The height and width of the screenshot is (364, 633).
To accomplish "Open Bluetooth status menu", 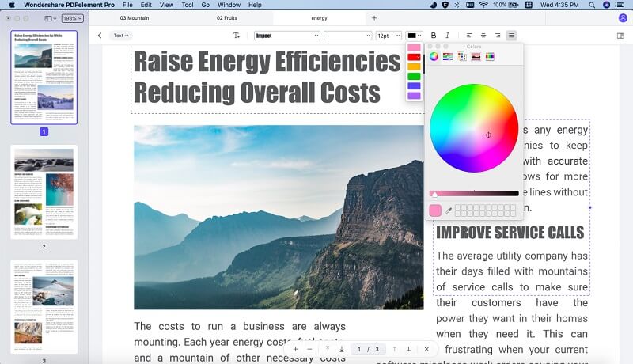I will pyautogui.click(x=457, y=5).
